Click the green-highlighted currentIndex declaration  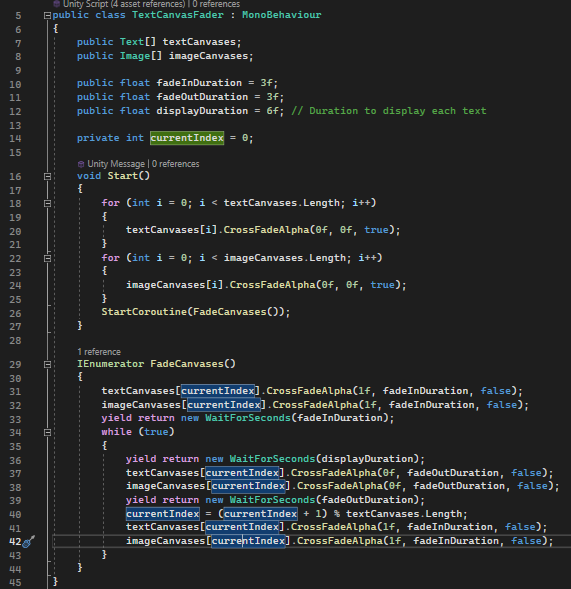[x=187, y=138]
